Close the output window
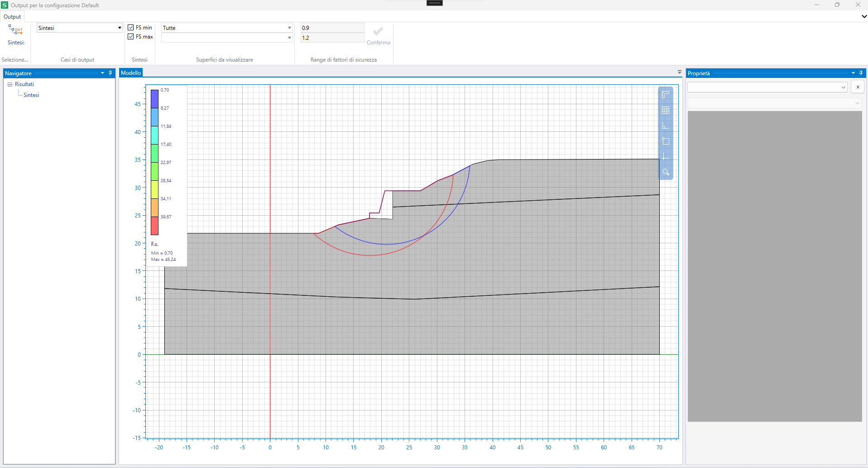 pyautogui.click(x=858, y=5)
